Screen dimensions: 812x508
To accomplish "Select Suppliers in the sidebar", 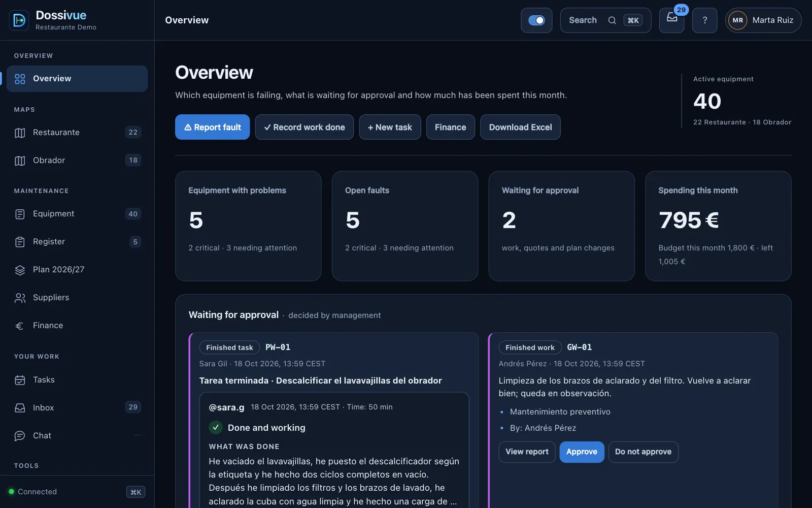I will [77, 298].
